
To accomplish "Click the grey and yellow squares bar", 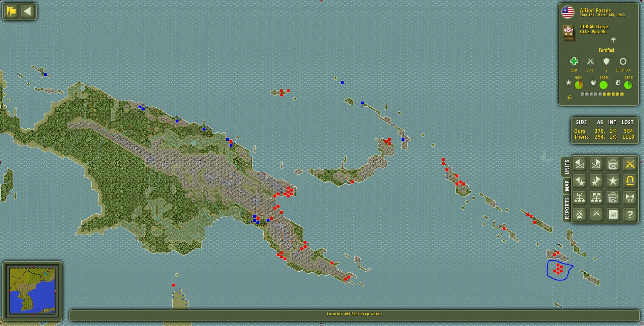I will point(602,94).
